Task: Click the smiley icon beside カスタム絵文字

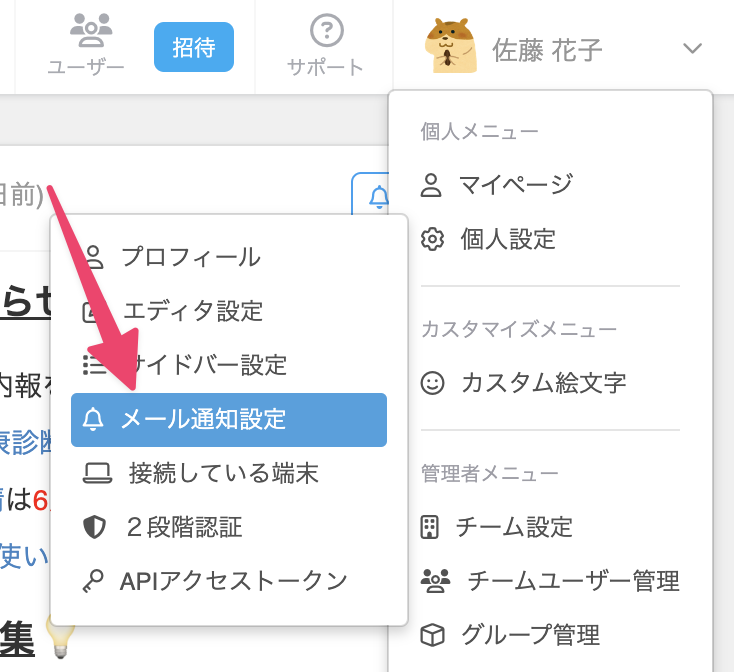Action: (432, 383)
